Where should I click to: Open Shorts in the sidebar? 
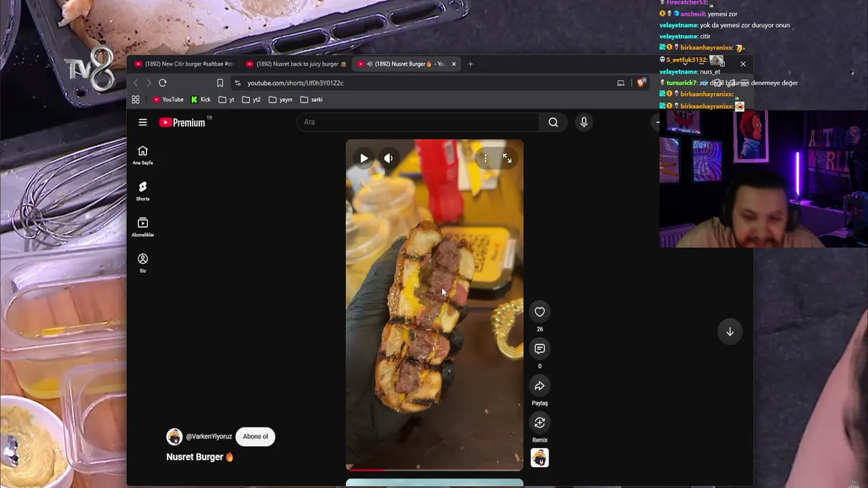142,191
